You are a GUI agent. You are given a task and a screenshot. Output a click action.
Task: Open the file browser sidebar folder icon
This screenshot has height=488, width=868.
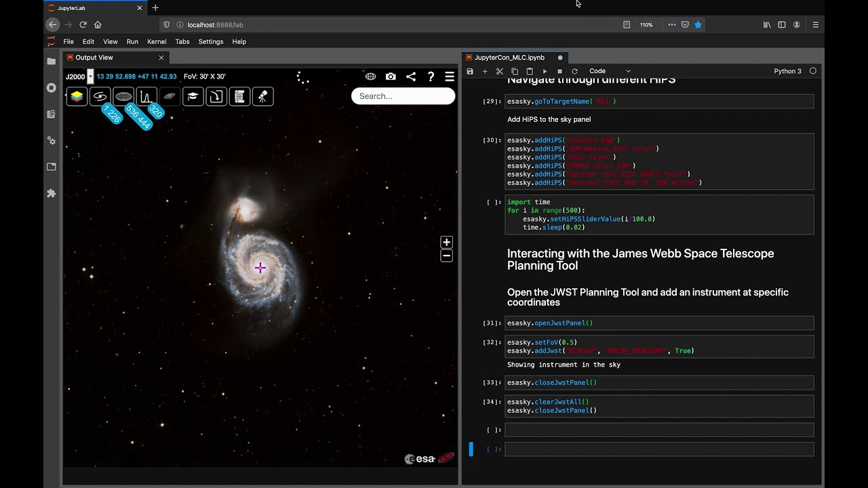coord(52,61)
